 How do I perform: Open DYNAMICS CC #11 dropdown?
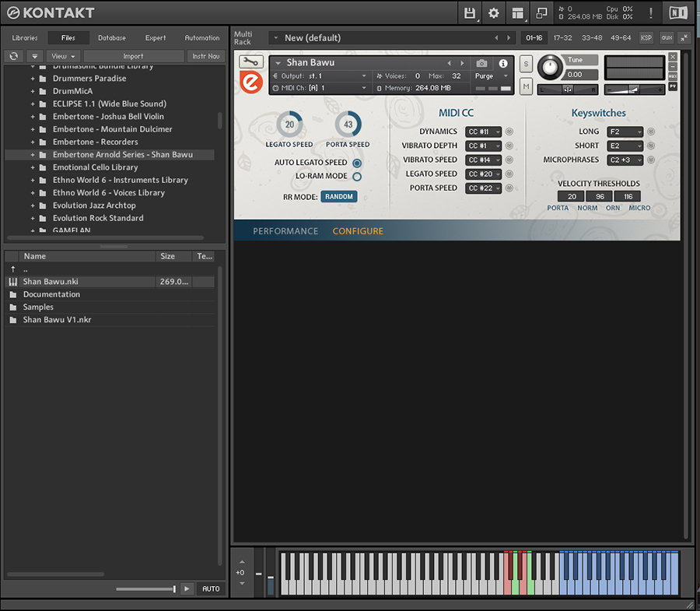pos(484,132)
